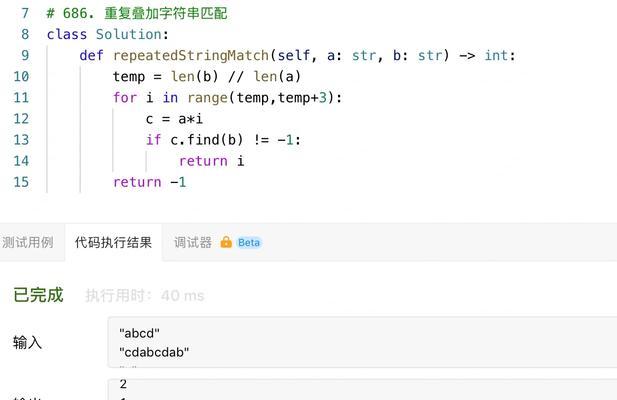Click the output box showing 2
The image size is (617, 400).
[362, 389]
